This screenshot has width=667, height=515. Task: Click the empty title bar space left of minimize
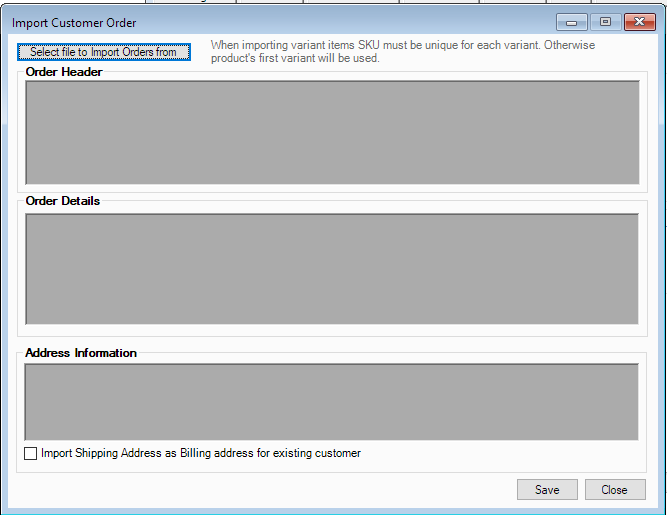pyautogui.click(x=350, y=23)
